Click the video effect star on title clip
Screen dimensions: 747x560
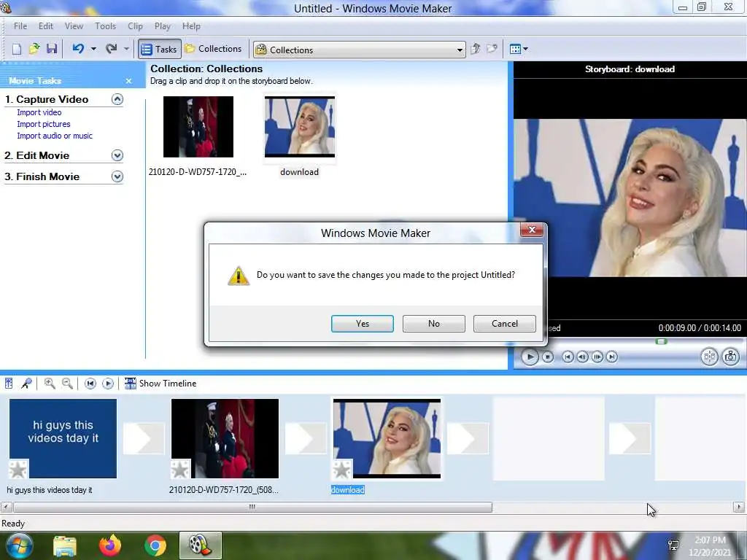pos(18,470)
